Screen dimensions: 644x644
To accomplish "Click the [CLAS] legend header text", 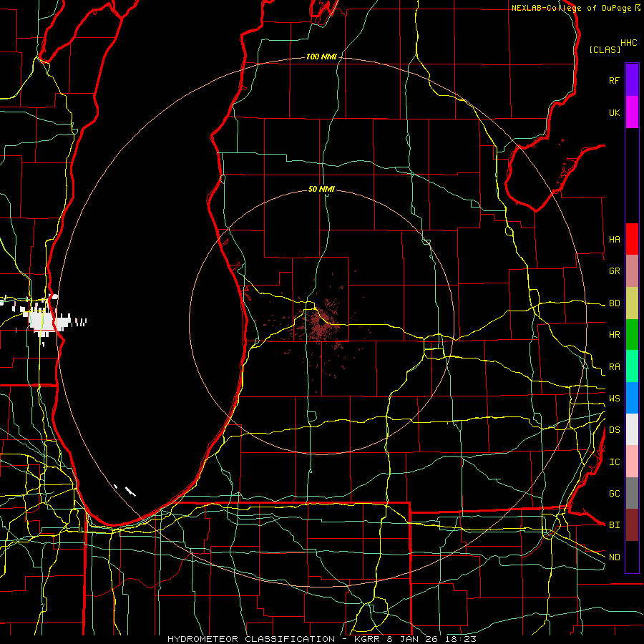I will pos(605,49).
